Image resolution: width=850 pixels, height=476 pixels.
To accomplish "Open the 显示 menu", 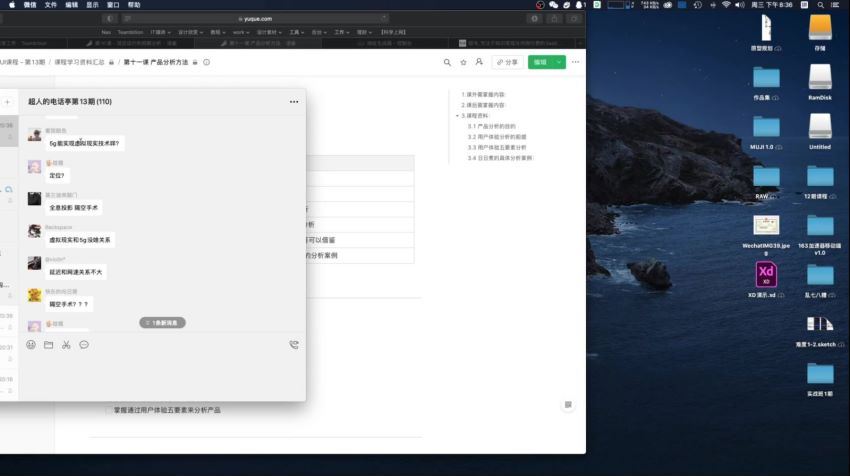I will 93,5.
